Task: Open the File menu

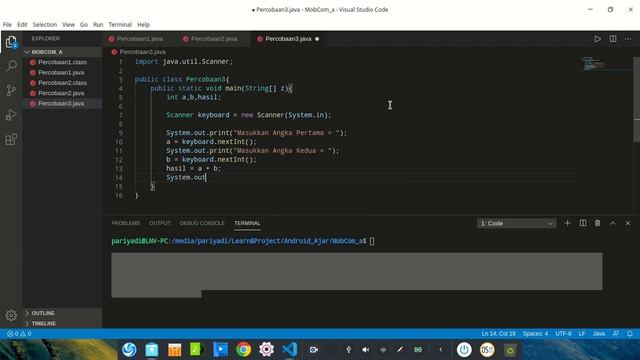Action: (x=7, y=24)
